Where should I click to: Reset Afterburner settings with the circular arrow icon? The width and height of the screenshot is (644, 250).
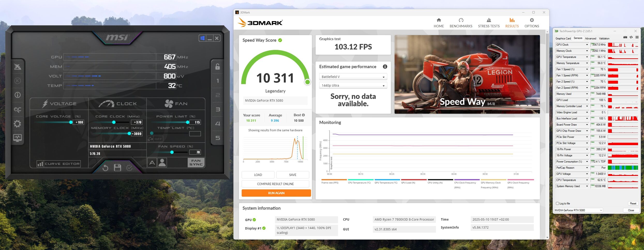pos(105,168)
